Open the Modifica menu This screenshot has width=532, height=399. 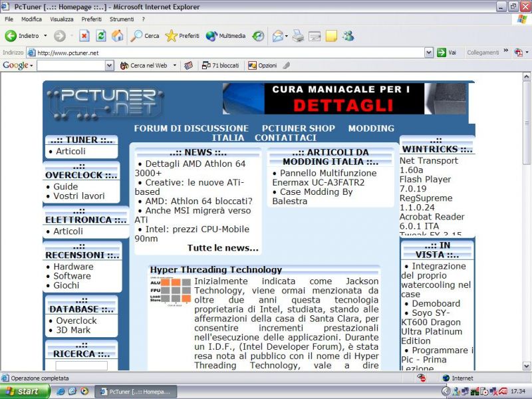[31, 19]
